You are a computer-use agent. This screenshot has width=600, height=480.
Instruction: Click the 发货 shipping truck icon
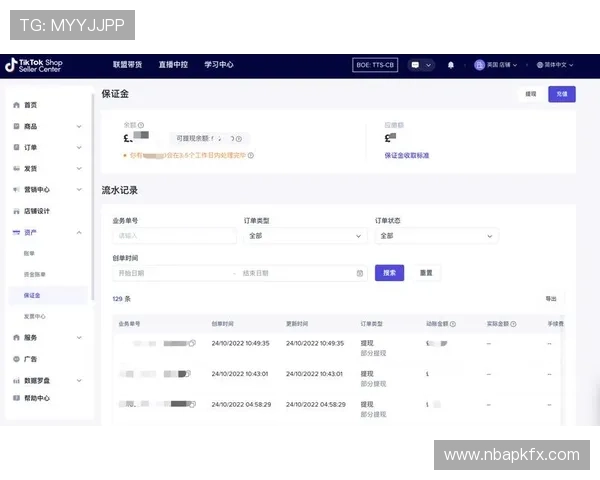[x=16, y=168]
